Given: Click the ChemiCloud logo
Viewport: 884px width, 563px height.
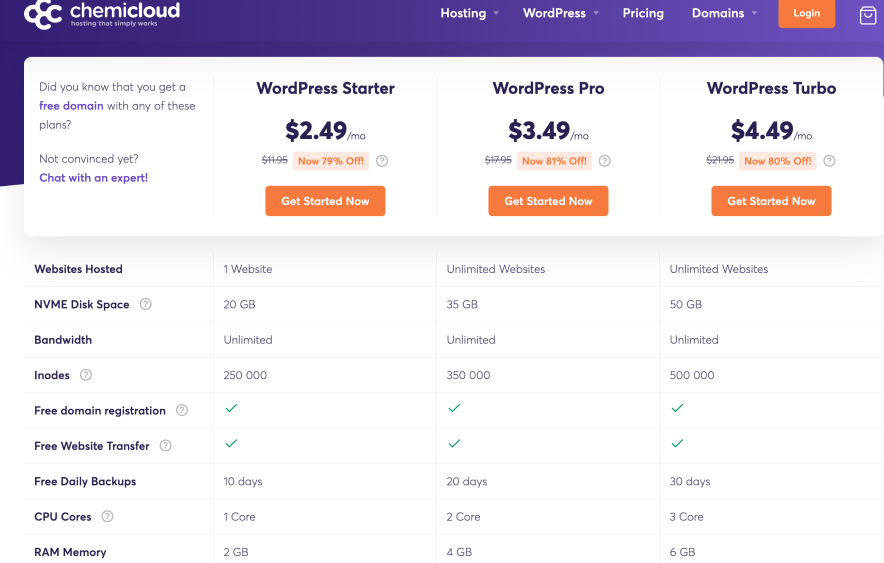Looking at the screenshot, I should pyautogui.click(x=102, y=14).
